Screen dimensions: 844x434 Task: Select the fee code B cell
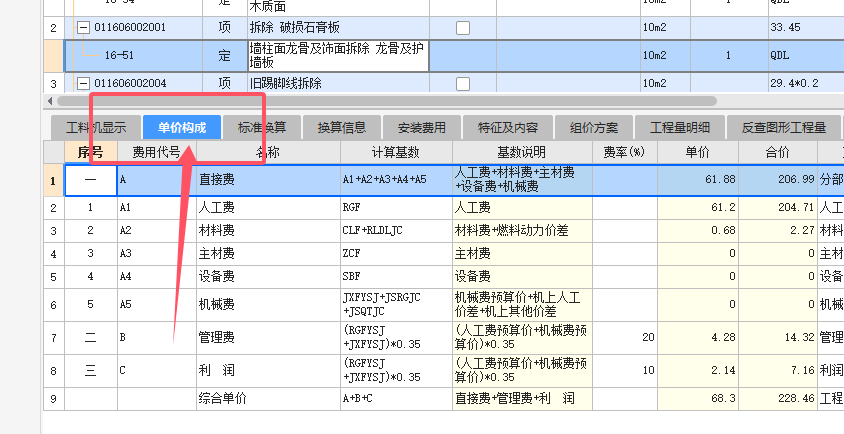157,338
